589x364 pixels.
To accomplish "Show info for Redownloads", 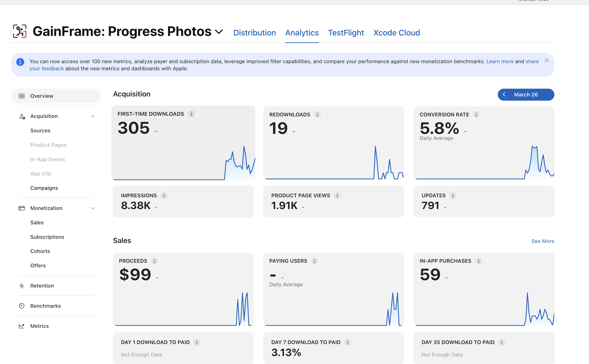I will 317,115.
